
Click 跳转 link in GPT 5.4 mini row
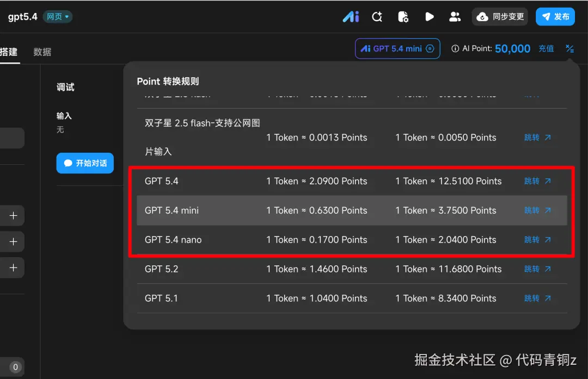point(537,210)
